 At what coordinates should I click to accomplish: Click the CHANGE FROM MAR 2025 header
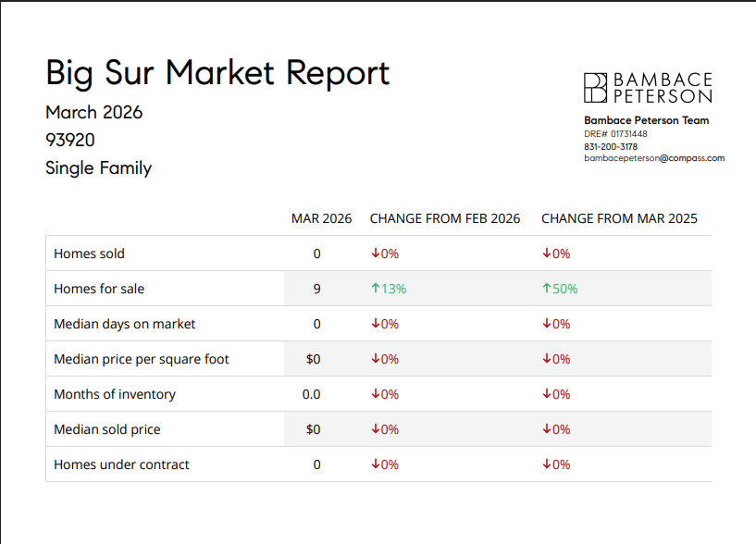tap(619, 219)
